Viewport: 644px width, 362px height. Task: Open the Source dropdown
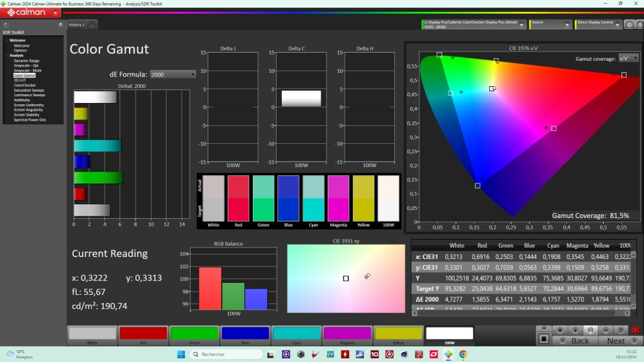tap(550, 25)
